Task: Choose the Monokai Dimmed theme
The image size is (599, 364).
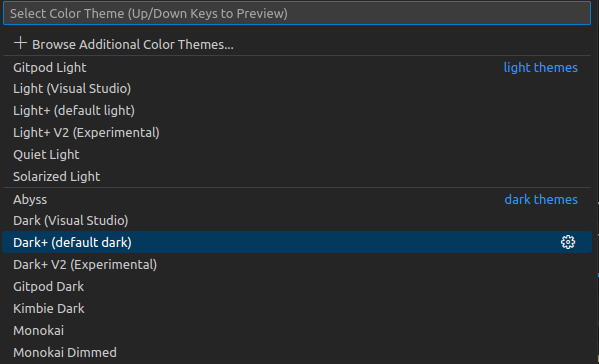Action: tap(297, 353)
